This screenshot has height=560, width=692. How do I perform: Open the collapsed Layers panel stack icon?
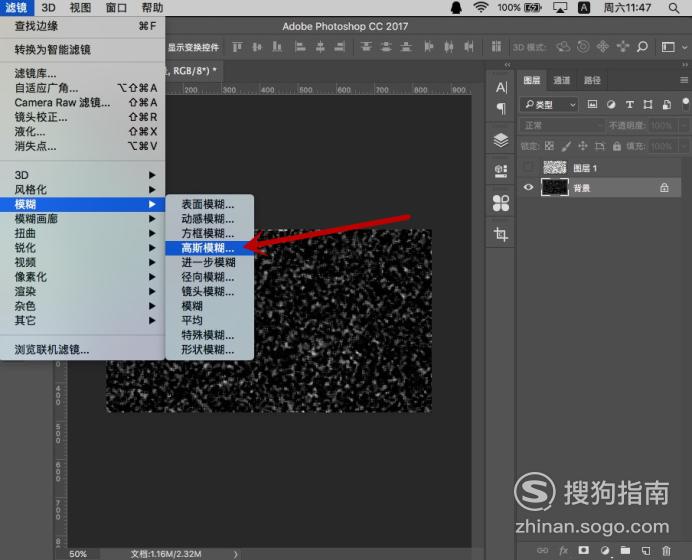point(501,140)
